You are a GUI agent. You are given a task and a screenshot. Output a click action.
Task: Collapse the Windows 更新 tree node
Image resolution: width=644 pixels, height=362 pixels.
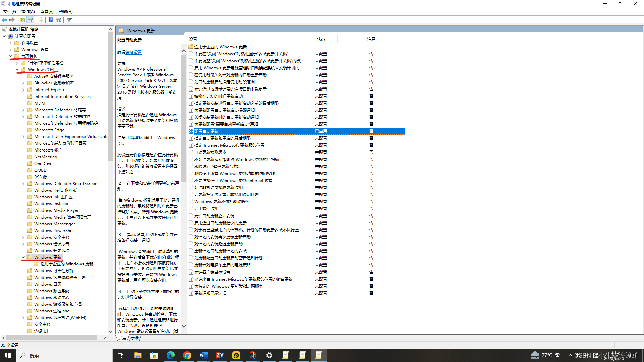[23, 257]
